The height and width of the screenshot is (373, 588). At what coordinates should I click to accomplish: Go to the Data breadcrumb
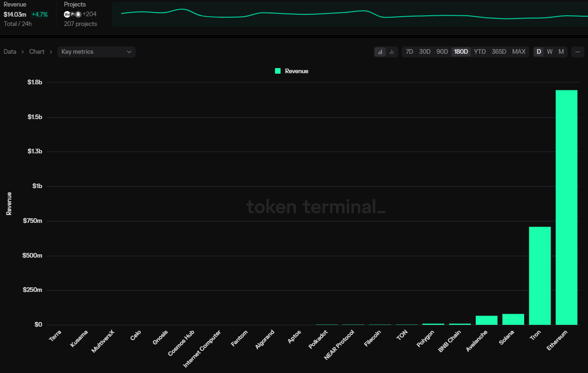point(10,52)
